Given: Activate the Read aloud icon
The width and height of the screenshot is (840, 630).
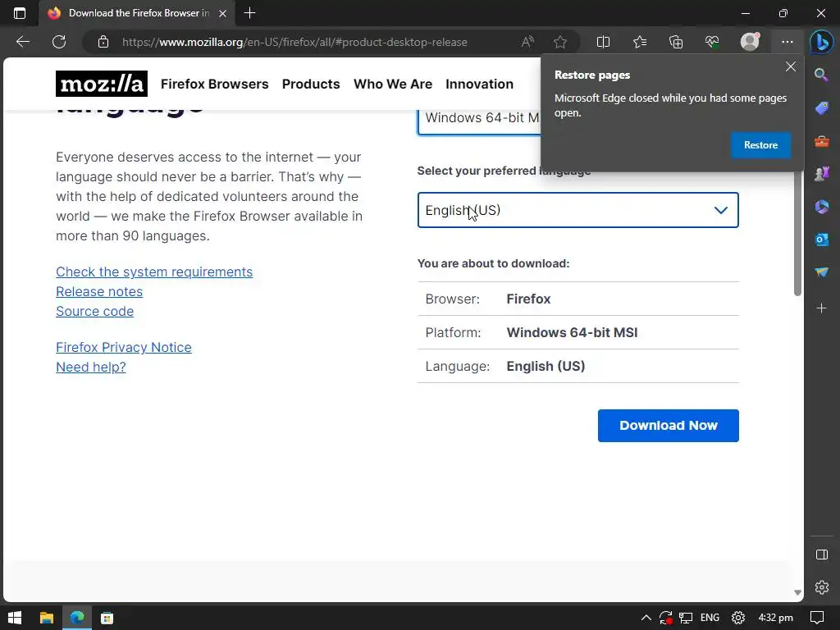Looking at the screenshot, I should click(527, 42).
